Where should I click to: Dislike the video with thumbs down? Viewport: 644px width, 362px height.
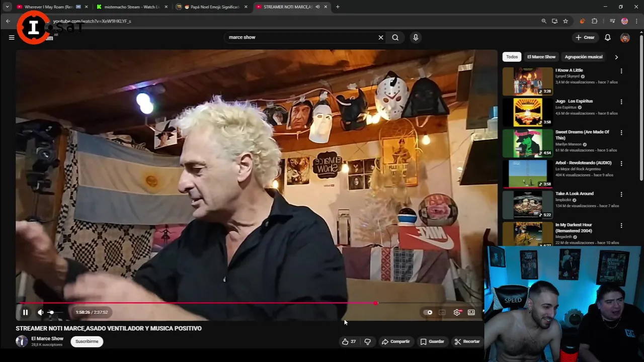tap(367, 341)
